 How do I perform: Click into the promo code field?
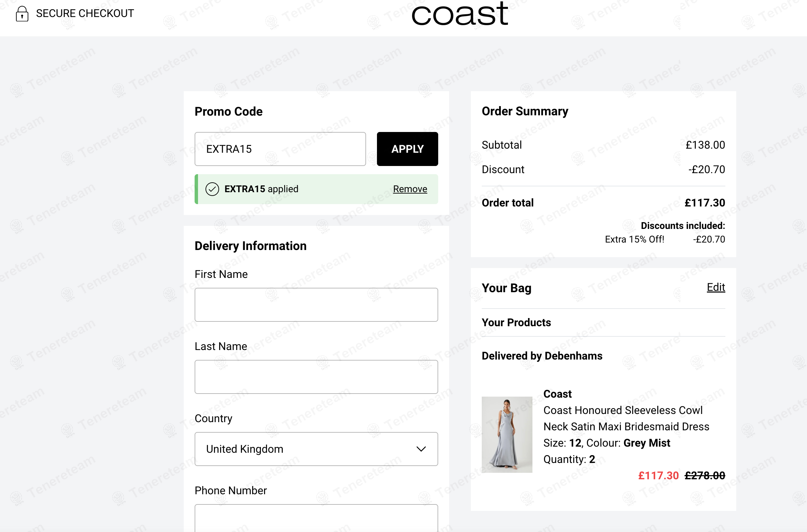point(280,149)
